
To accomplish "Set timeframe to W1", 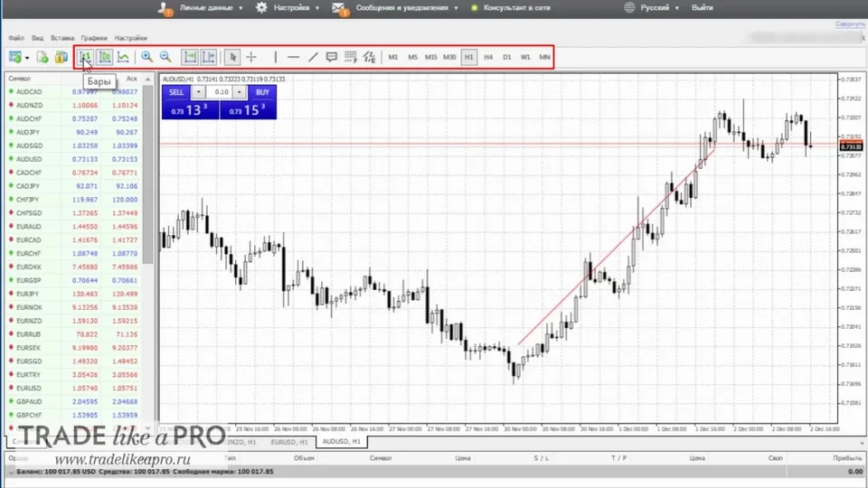I will 525,57.
